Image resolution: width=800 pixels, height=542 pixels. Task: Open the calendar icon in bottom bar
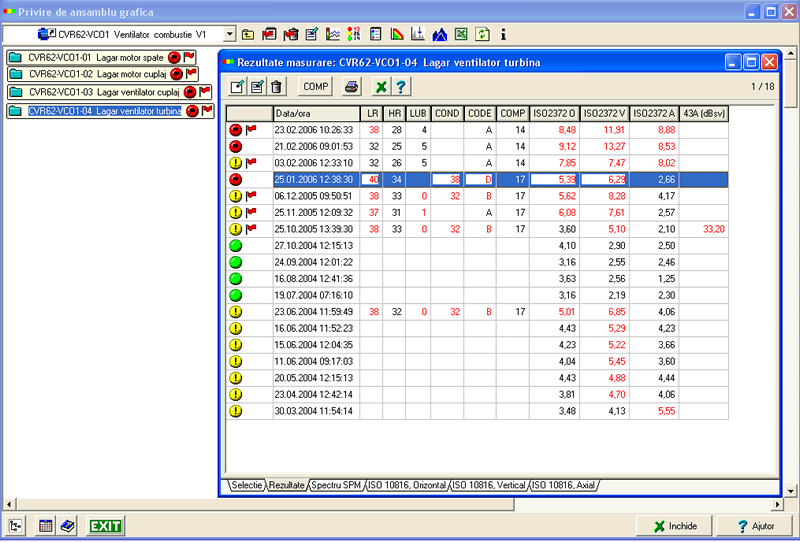[x=45, y=526]
